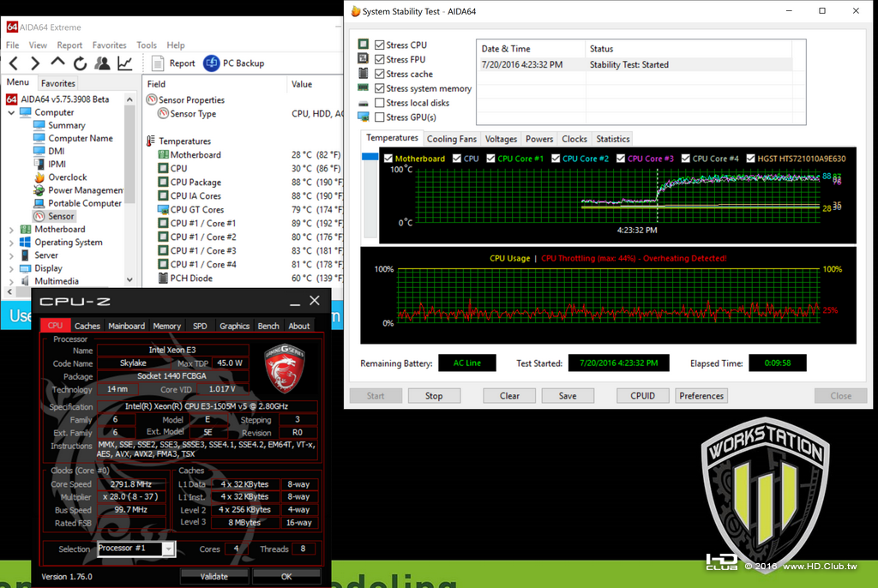Go forward with the AIDA64 forward arrow
Image resolution: width=878 pixels, height=588 pixels.
[35, 63]
